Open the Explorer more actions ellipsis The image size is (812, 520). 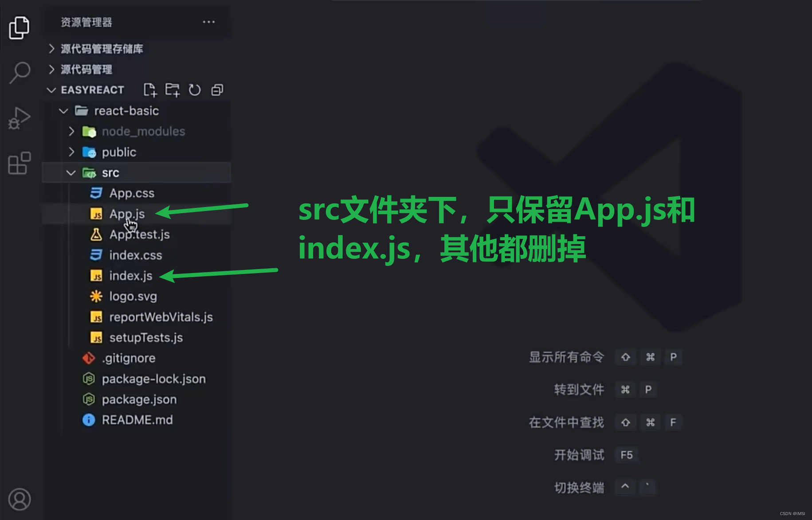point(208,22)
